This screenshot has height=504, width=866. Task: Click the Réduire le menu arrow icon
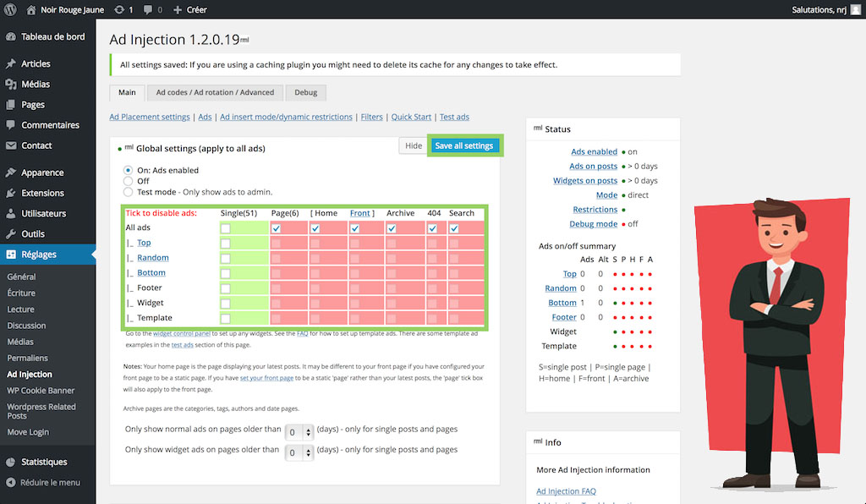click(x=10, y=482)
